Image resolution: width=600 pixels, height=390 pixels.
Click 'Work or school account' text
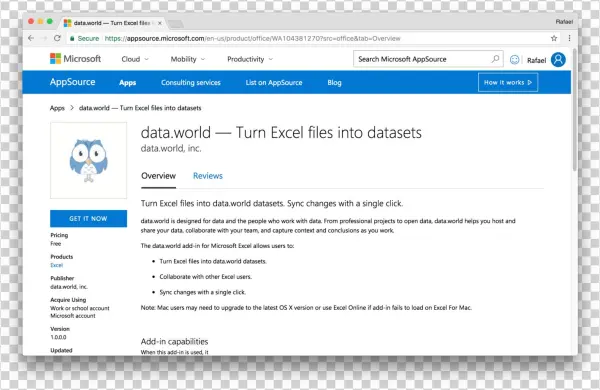tap(80, 308)
